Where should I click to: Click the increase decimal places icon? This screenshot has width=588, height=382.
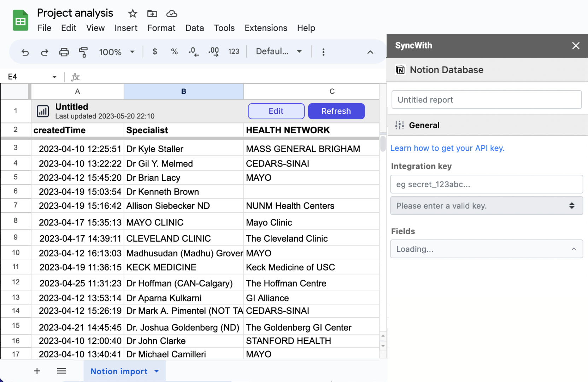pos(213,52)
